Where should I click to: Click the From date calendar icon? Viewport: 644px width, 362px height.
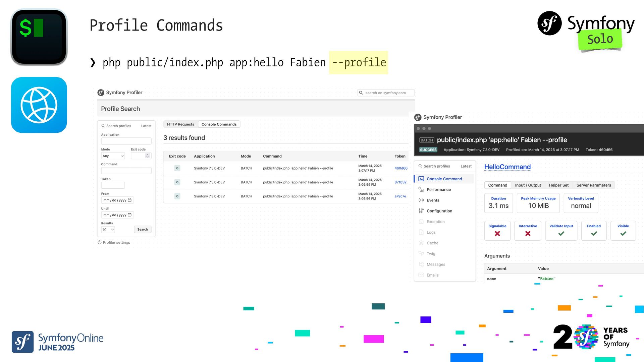(x=130, y=200)
